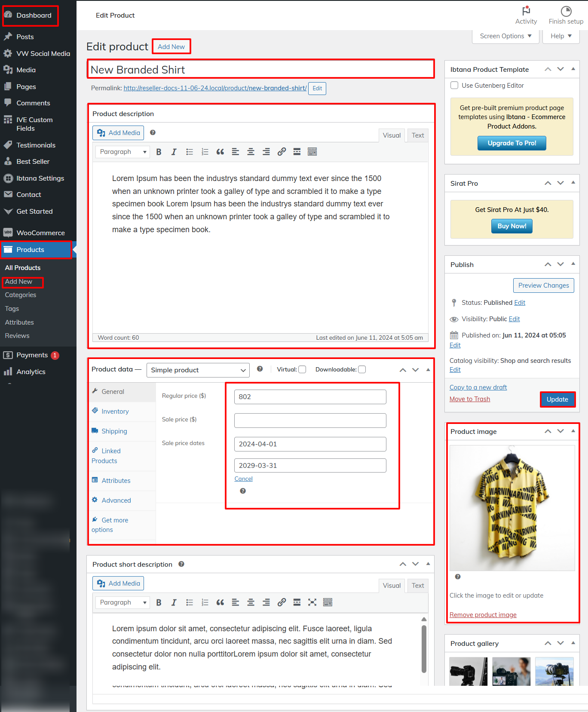Viewport: 588px width, 712px height.
Task: Toggle fullscreen in short description toolbar
Action: point(312,602)
